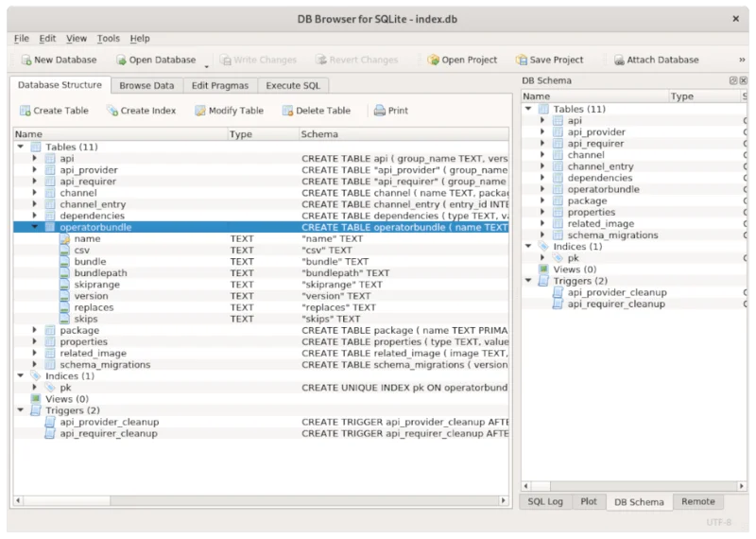Sort by Name header in DB Schema panel
This screenshot has width=756, height=539.
595,96
